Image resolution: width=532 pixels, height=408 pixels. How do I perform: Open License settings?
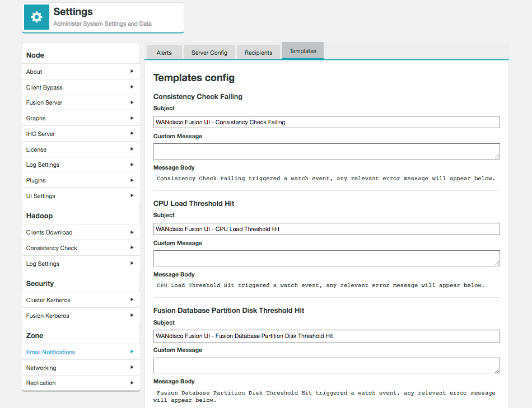point(81,149)
